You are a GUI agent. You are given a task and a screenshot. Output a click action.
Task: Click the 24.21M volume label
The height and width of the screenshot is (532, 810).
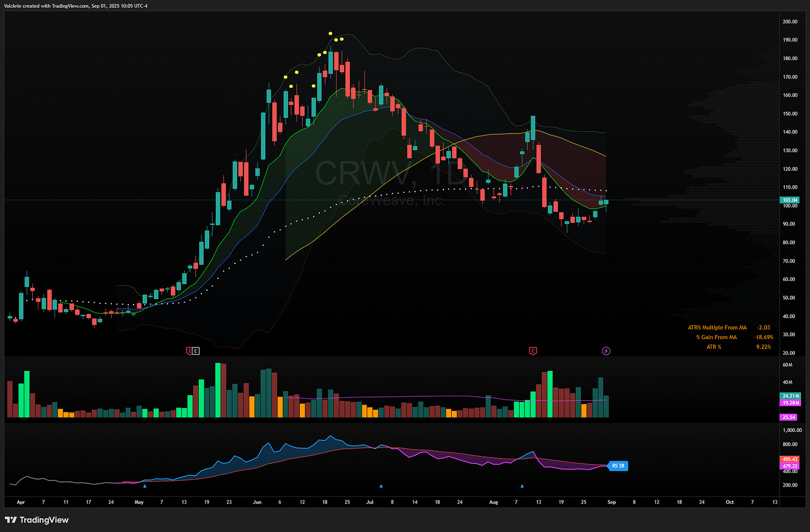[791, 396]
